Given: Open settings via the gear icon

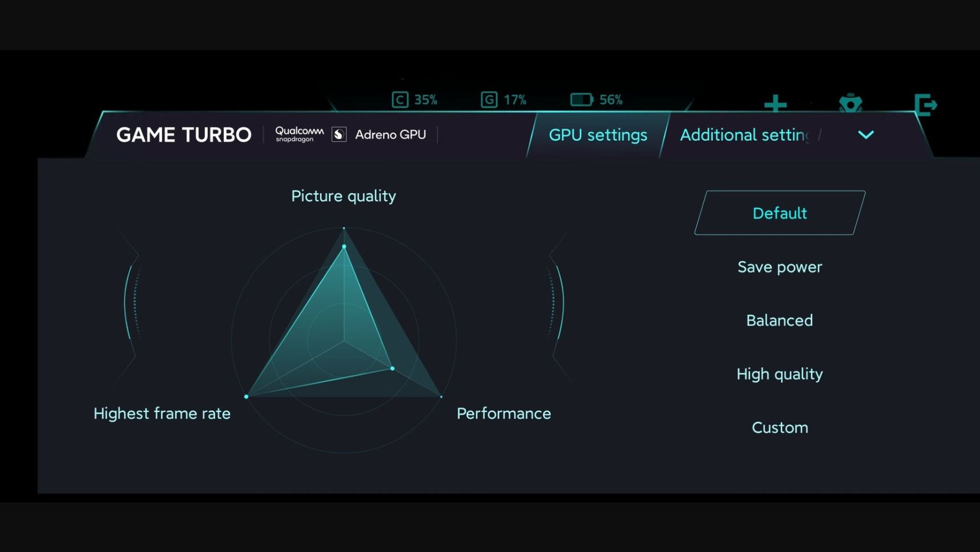Looking at the screenshot, I should pyautogui.click(x=851, y=104).
